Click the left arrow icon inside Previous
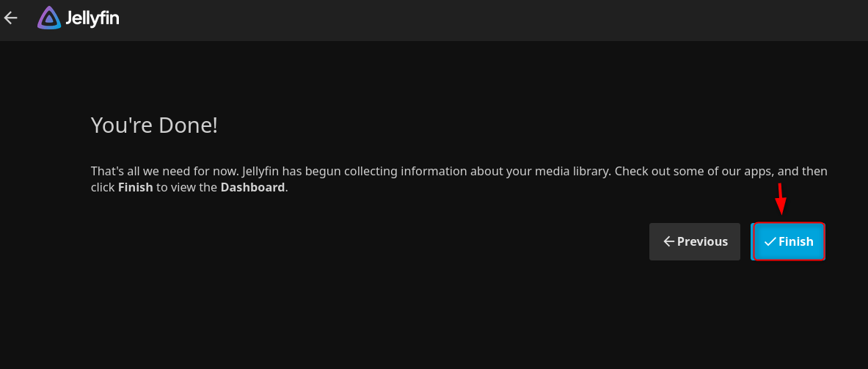Image resolution: width=868 pixels, height=369 pixels. (668, 241)
